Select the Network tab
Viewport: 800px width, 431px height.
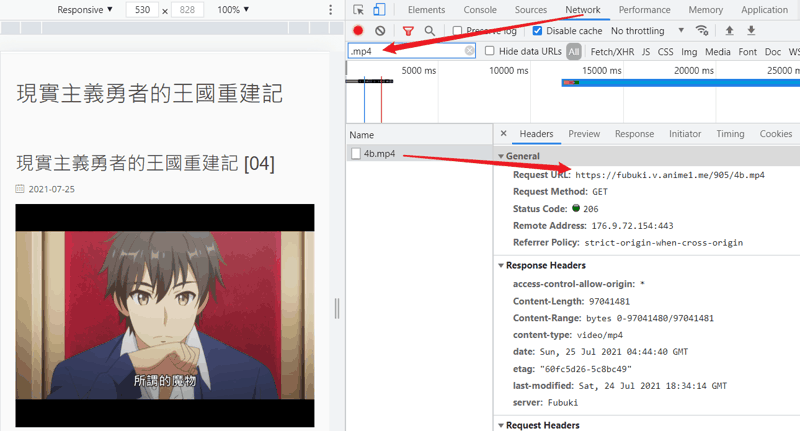tap(583, 10)
